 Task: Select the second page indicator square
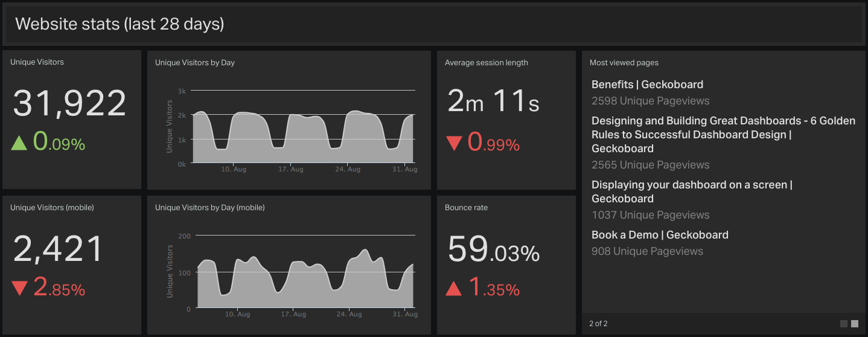pyautogui.click(x=855, y=324)
